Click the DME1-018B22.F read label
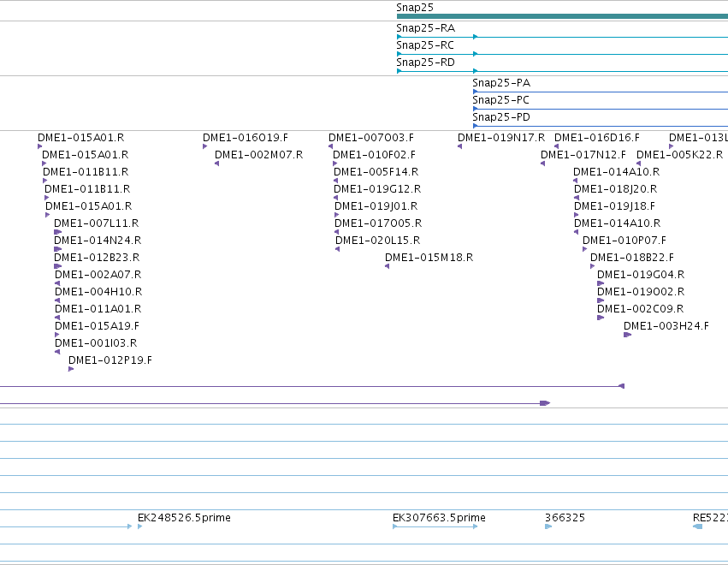Image resolution: width=728 pixels, height=565 pixels. [x=632, y=258]
